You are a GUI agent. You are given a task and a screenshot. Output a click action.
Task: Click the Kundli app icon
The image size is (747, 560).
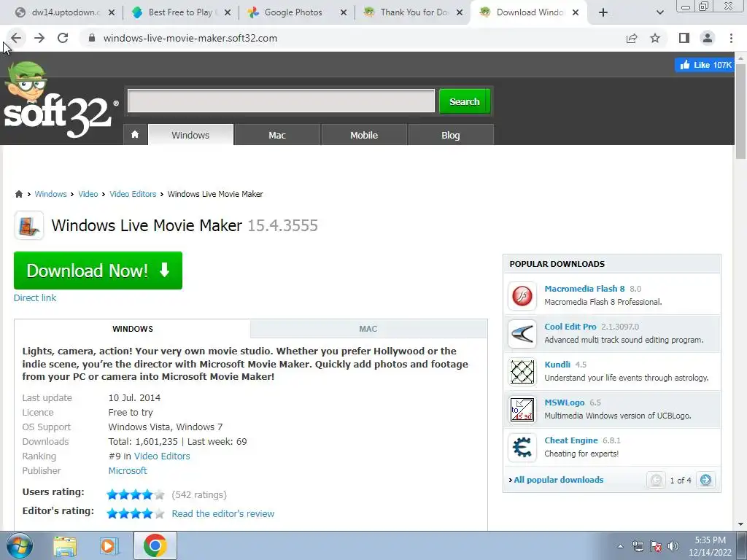[x=522, y=371]
